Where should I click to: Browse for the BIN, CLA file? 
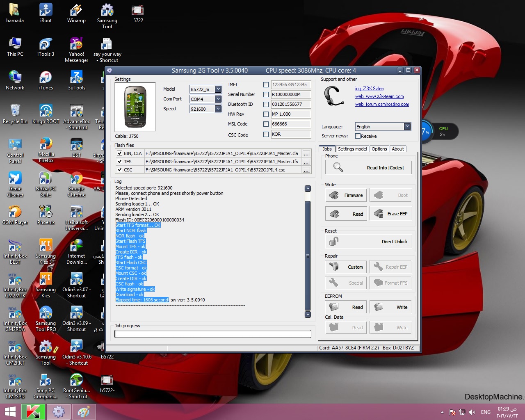(306, 153)
